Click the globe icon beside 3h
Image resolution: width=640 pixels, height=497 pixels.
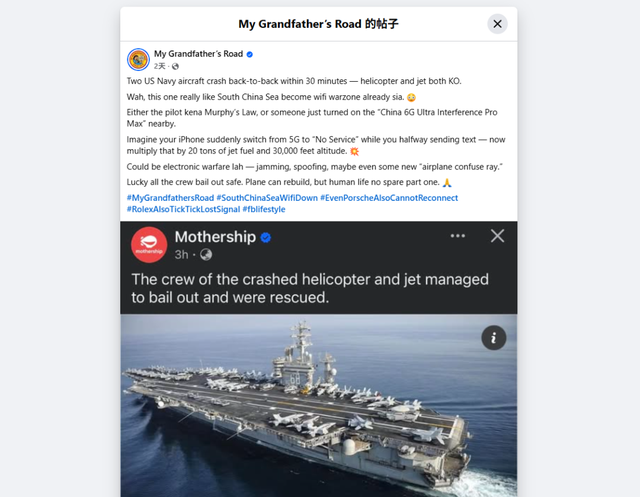pyautogui.click(x=206, y=254)
